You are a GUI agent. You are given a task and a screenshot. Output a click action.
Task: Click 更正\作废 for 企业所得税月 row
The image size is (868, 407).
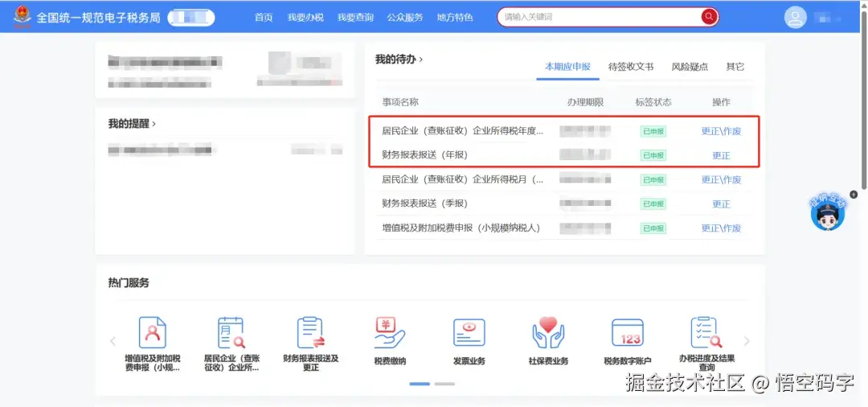(x=721, y=179)
